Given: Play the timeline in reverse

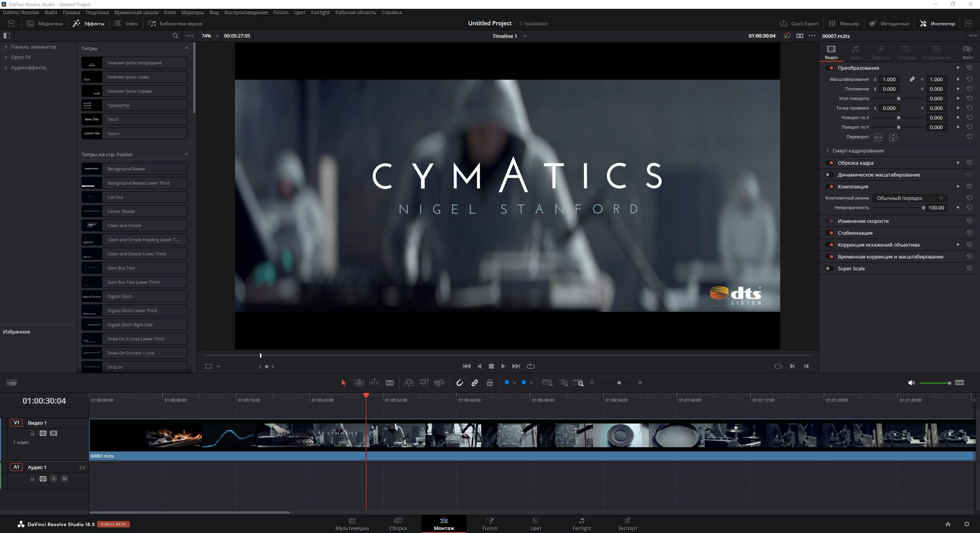Looking at the screenshot, I should tap(479, 366).
